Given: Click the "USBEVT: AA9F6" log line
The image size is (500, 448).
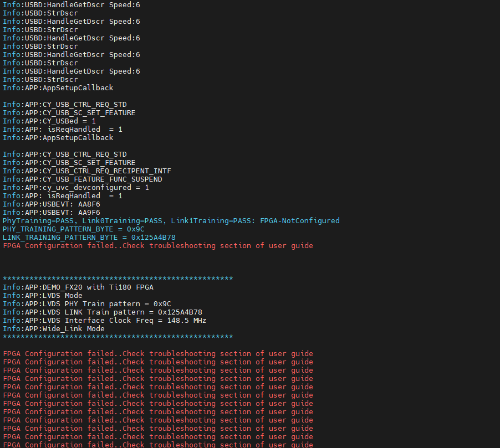Looking at the screenshot, I should point(52,213).
